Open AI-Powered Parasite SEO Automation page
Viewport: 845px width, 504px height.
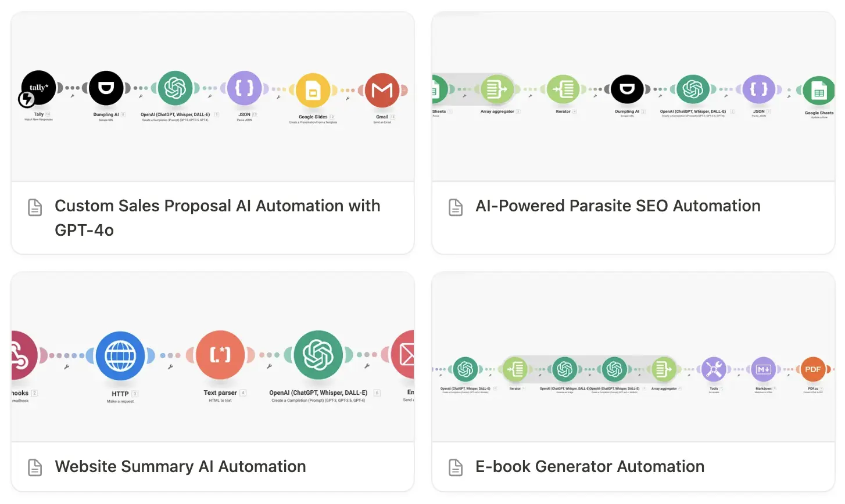click(618, 206)
